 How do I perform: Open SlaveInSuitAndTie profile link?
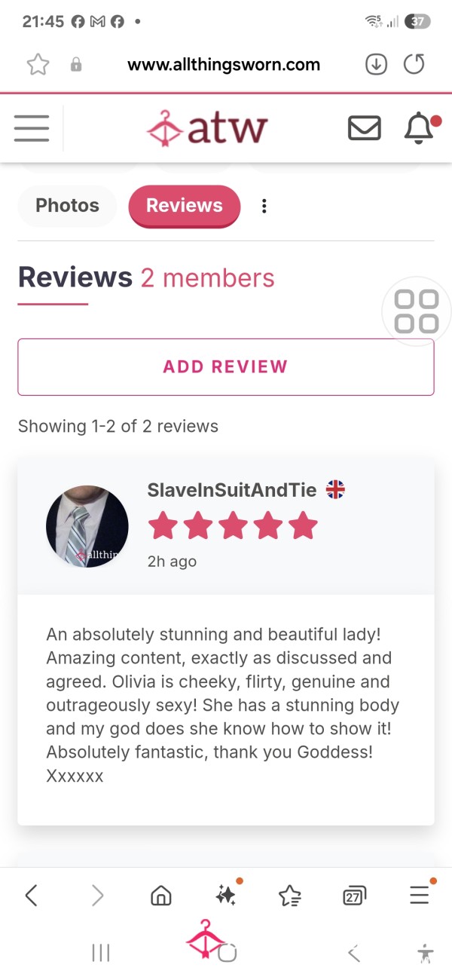[x=232, y=490]
